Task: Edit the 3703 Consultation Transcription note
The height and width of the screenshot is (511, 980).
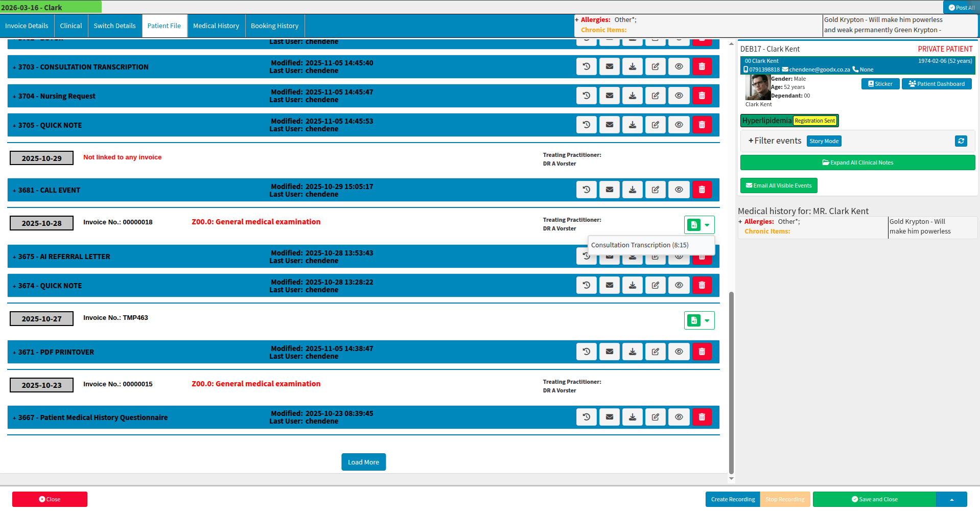Action: pos(656,66)
